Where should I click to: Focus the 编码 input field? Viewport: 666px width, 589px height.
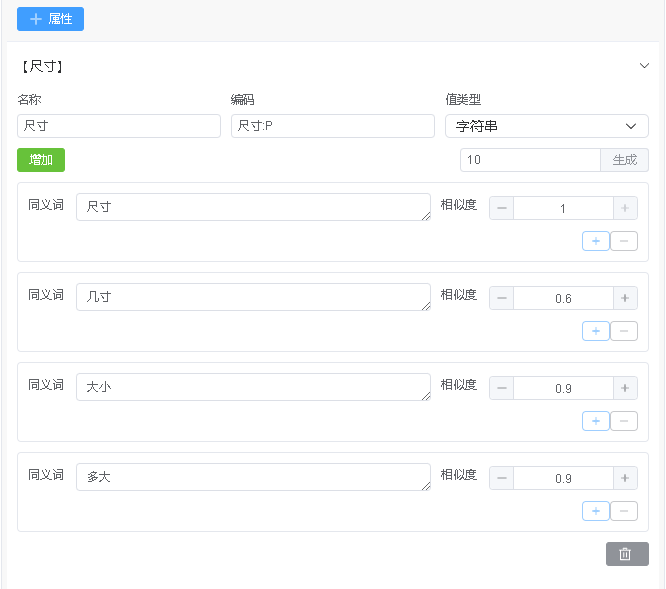(x=332, y=126)
